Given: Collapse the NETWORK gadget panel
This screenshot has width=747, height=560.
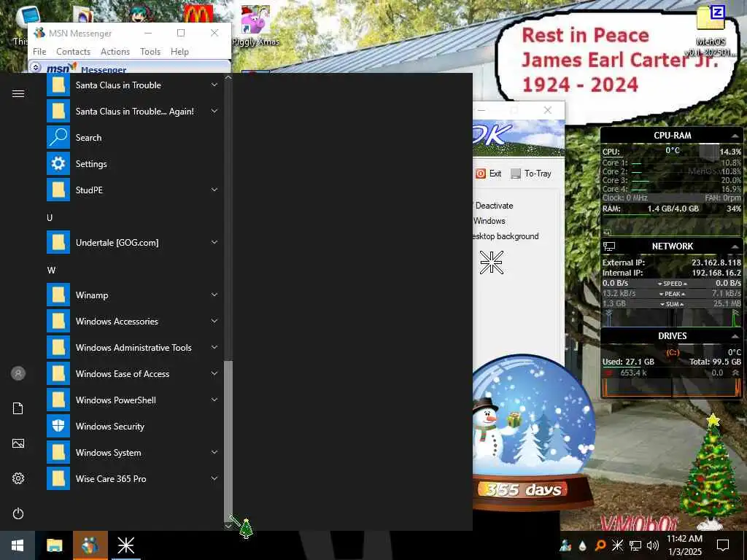Looking at the screenshot, I should tap(735, 246).
